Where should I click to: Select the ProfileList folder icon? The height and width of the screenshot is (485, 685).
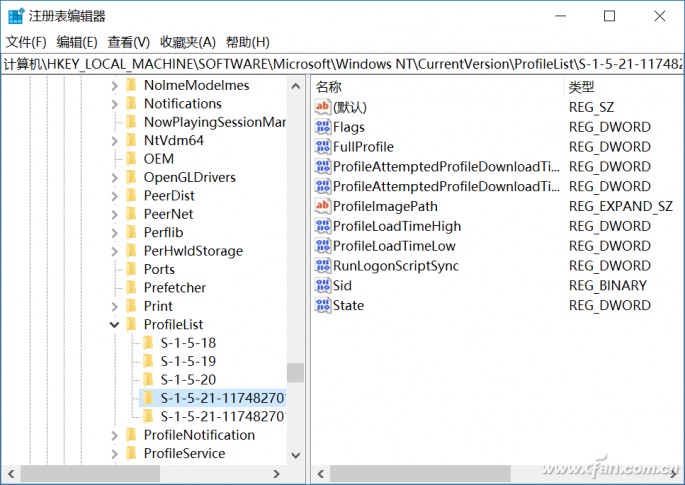coord(131,324)
